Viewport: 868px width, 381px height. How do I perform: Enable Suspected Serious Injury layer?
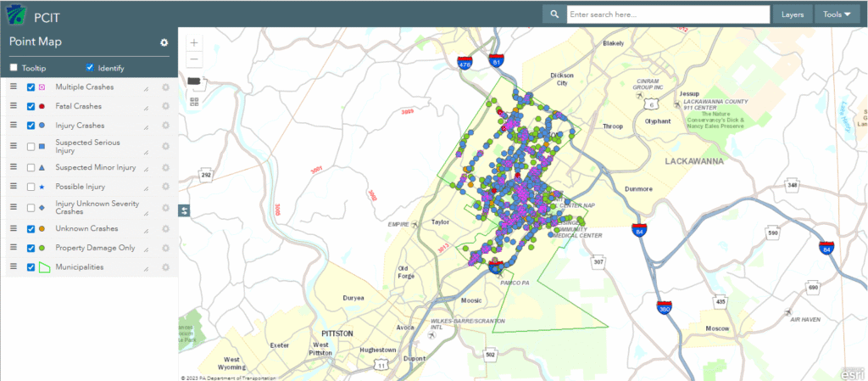31,146
